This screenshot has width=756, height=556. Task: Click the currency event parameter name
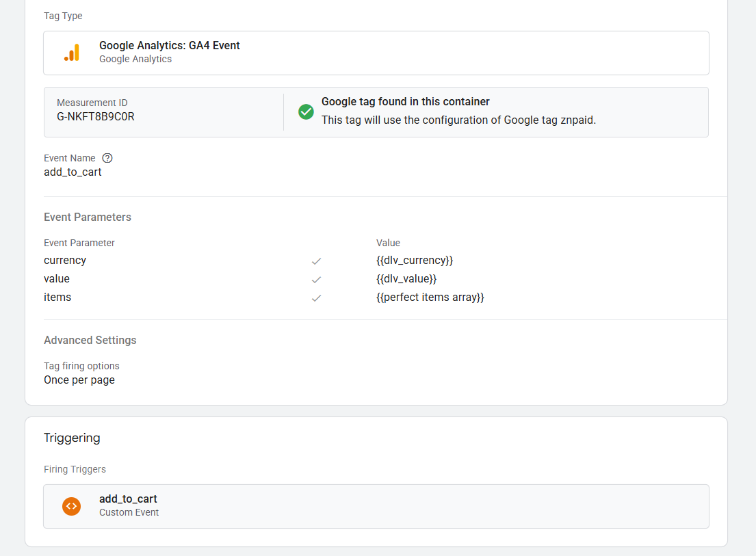click(65, 261)
